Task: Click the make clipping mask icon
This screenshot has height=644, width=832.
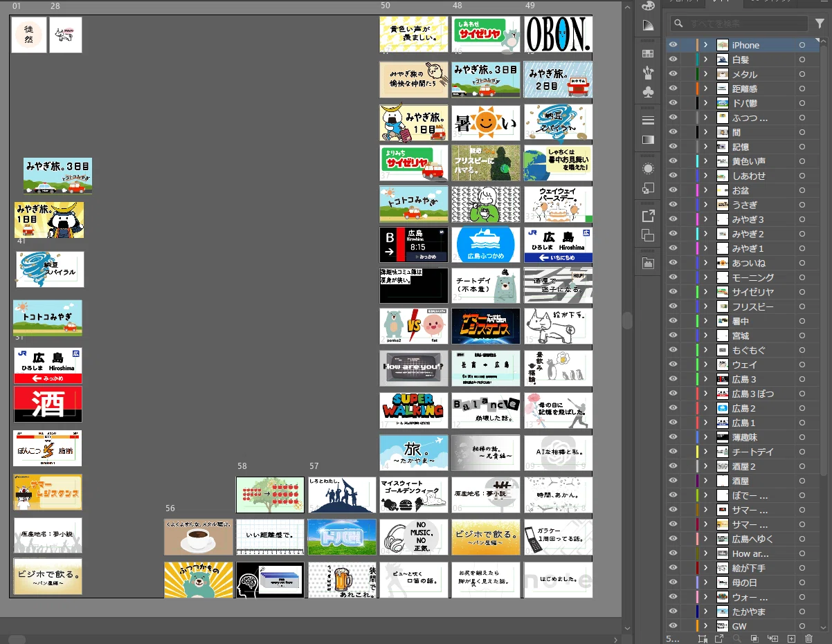Action: (x=754, y=638)
